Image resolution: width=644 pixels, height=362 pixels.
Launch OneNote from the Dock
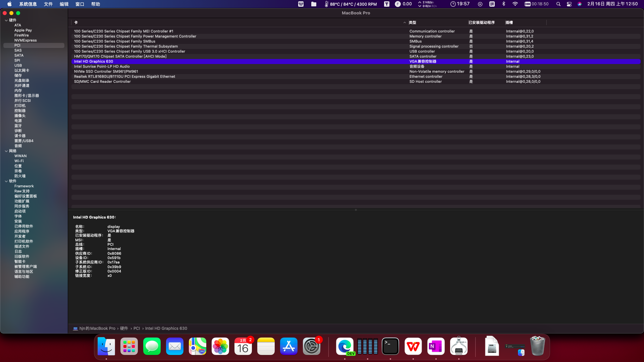436,346
